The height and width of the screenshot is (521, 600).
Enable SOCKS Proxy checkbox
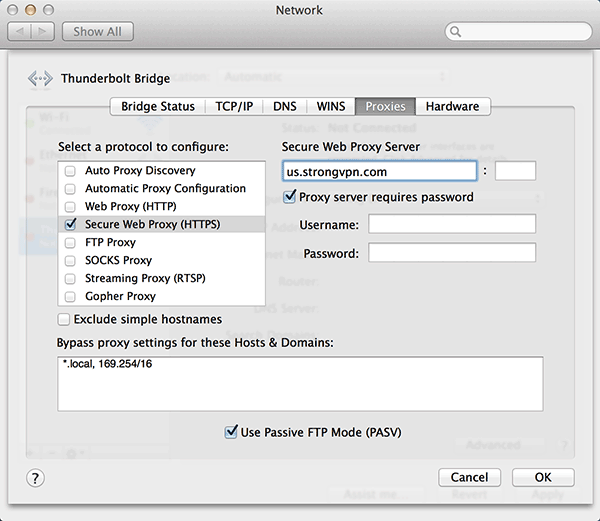[70, 260]
